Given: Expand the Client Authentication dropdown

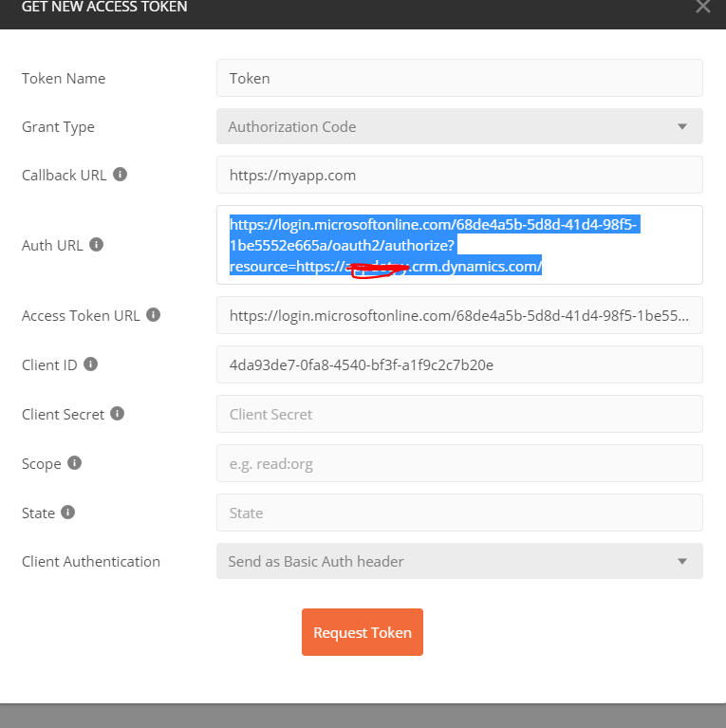Looking at the screenshot, I should (x=459, y=561).
